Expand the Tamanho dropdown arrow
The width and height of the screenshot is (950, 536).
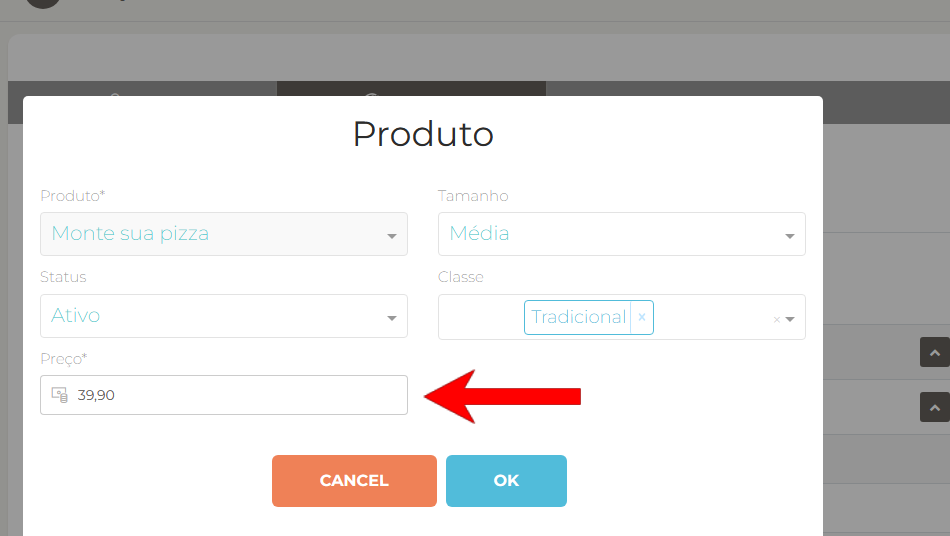pyautogui.click(x=789, y=236)
